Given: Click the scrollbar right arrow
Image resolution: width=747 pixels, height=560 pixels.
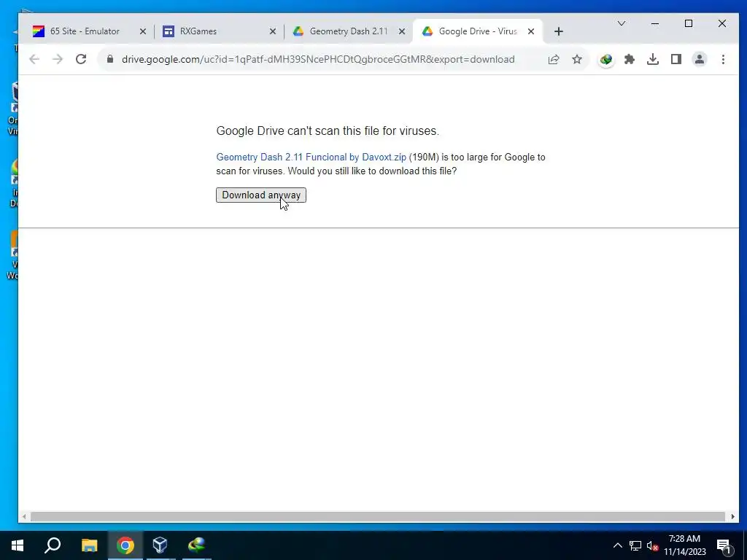Looking at the screenshot, I should 732,517.
